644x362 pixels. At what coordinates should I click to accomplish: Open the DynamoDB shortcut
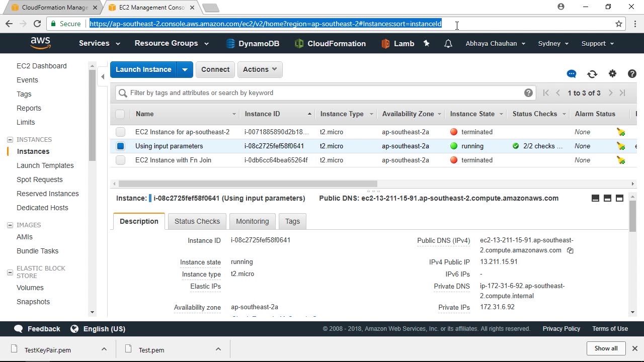pos(253,44)
